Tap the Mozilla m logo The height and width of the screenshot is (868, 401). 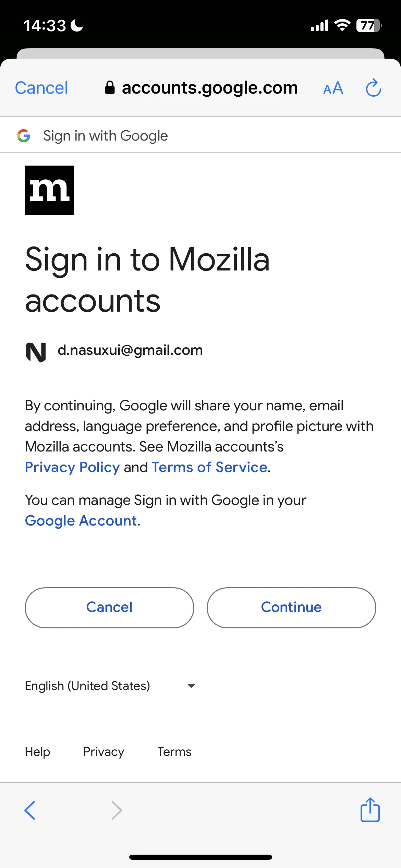(49, 190)
